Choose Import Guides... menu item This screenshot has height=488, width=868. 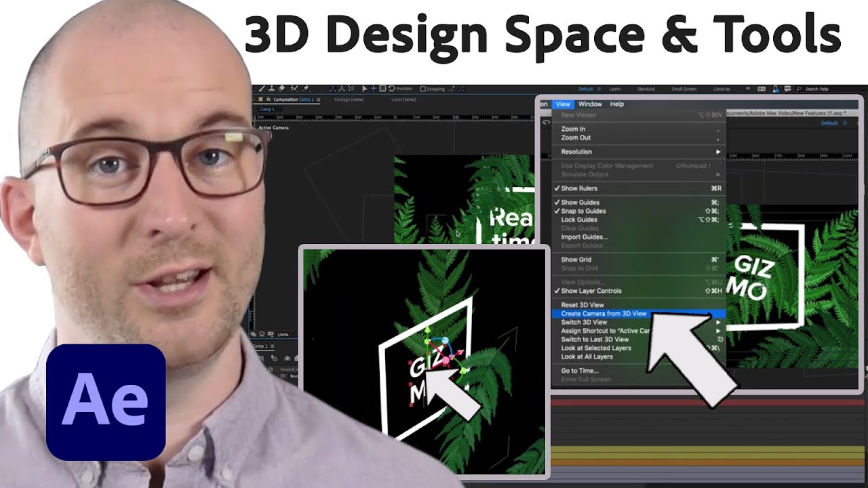click(x=639, y=237)
